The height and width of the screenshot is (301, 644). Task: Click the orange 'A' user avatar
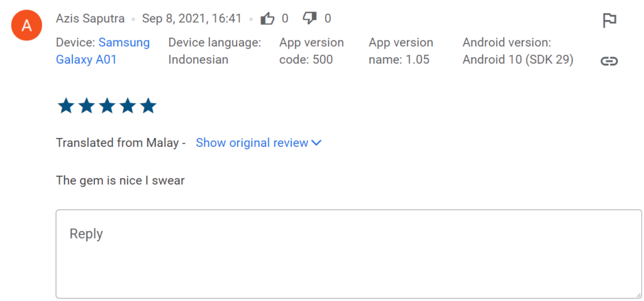click(x=26, y=25)
